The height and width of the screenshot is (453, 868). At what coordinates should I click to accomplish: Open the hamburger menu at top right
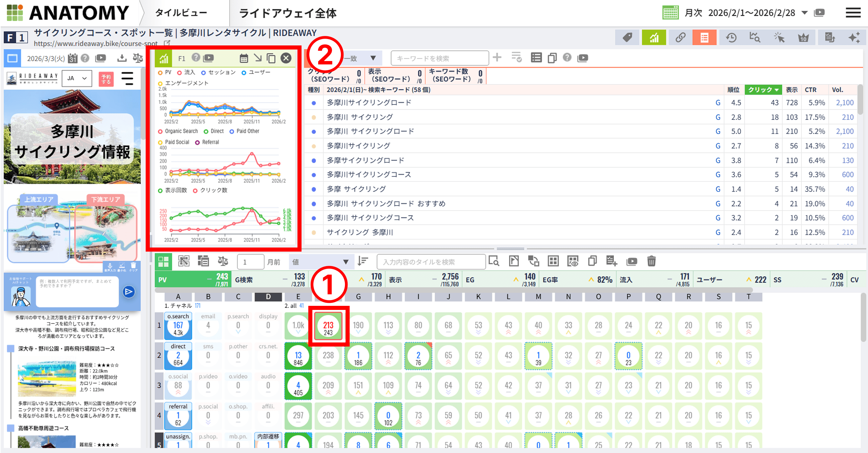(x=853, y=13)
